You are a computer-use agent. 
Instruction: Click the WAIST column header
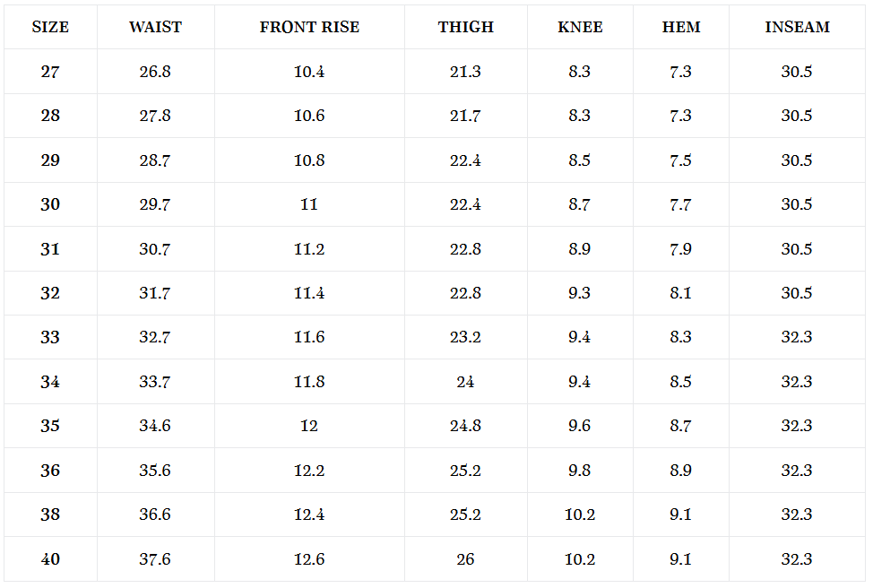point(155,27)
